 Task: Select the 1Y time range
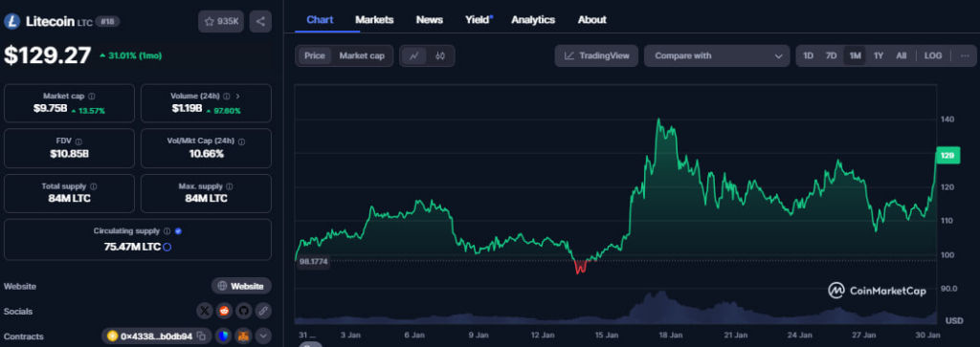coord(879,55)
